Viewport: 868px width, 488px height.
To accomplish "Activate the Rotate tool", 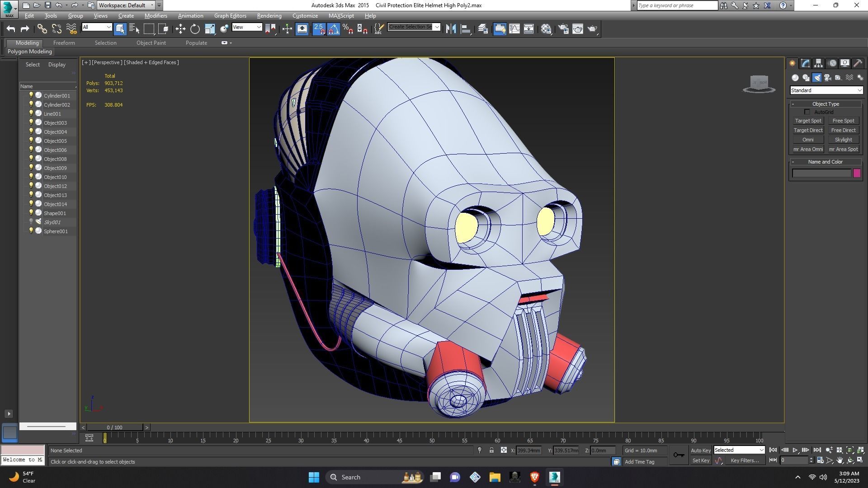I will click(x=195, y=28).
